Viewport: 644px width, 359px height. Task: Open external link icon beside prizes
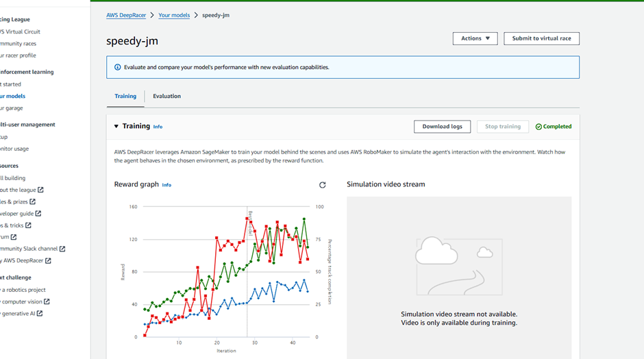32,201
